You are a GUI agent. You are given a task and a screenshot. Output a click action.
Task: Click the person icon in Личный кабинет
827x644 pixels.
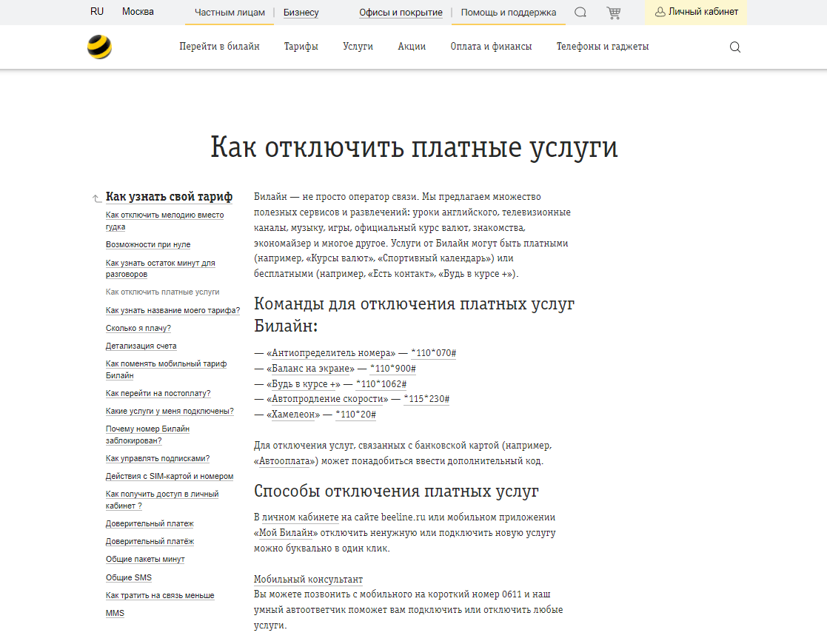point(658,12)
